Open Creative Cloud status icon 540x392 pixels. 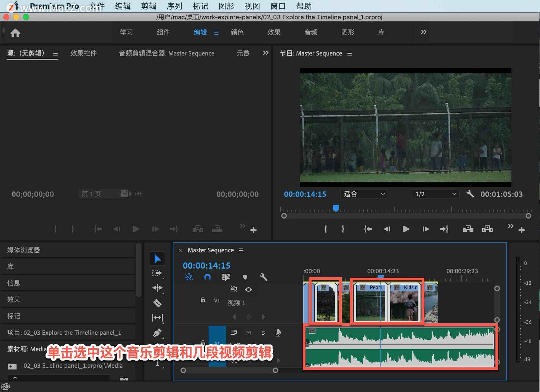pos(6,387)
